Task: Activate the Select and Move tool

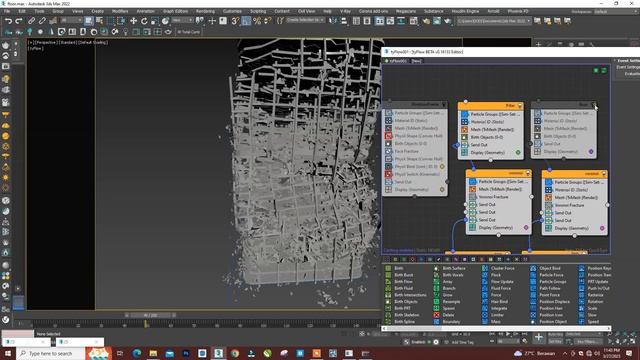Action: [x=133, y=21]
